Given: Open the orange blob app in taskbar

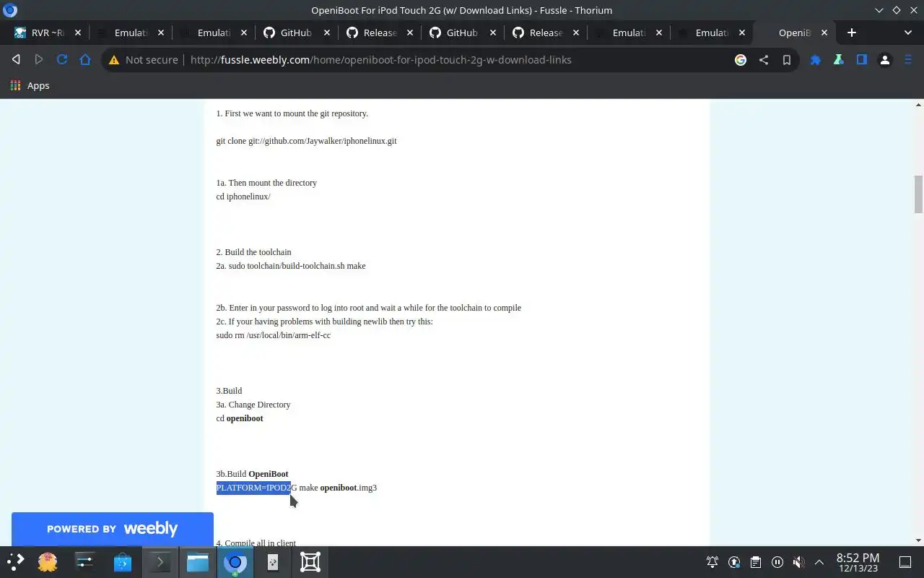Looking at the screenshot, I should click(48, 562).
